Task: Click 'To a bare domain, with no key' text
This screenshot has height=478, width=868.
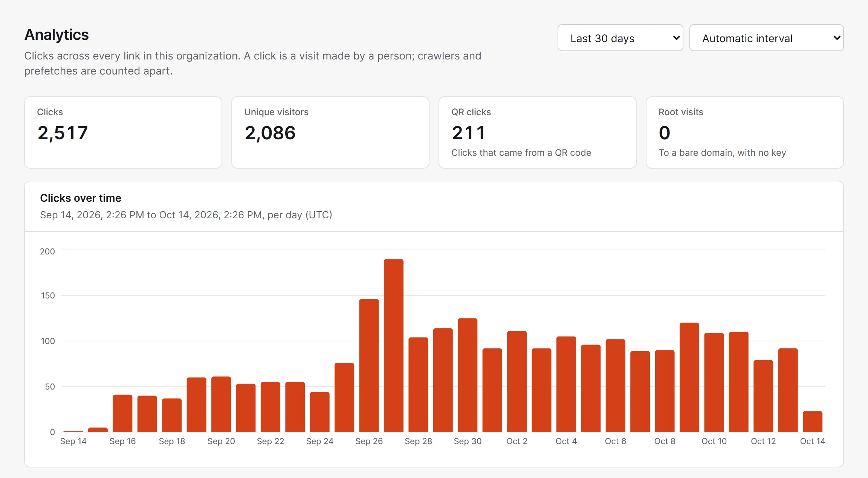Action: click(722, 153)
